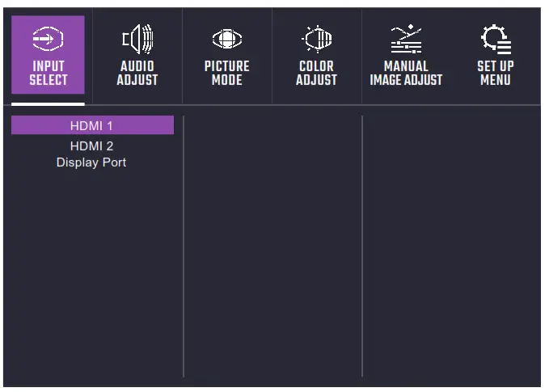Open the "AUDIO ADJUST" label
This screenshot has height=392, width=549.
pyautogui.click(x=137, y=74)
